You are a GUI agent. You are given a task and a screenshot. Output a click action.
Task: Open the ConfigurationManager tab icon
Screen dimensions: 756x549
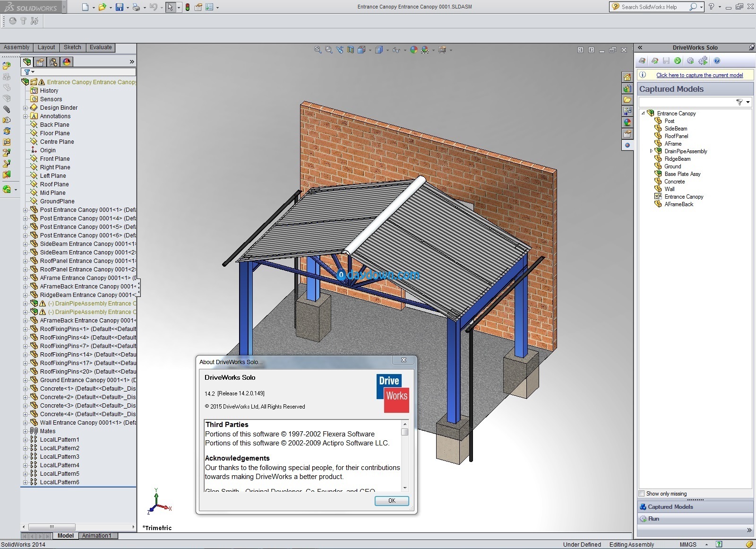pos(53,61)
